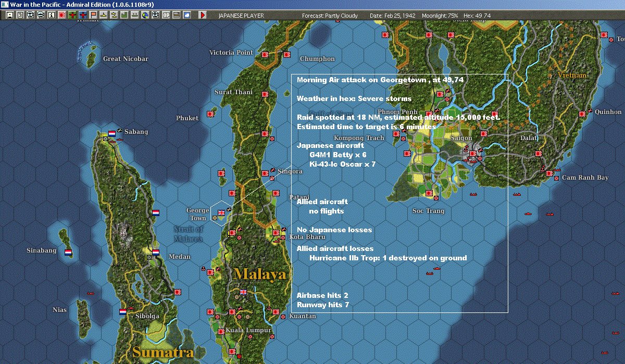Click the orange flag toolbar icon

(x=93, y=15)
